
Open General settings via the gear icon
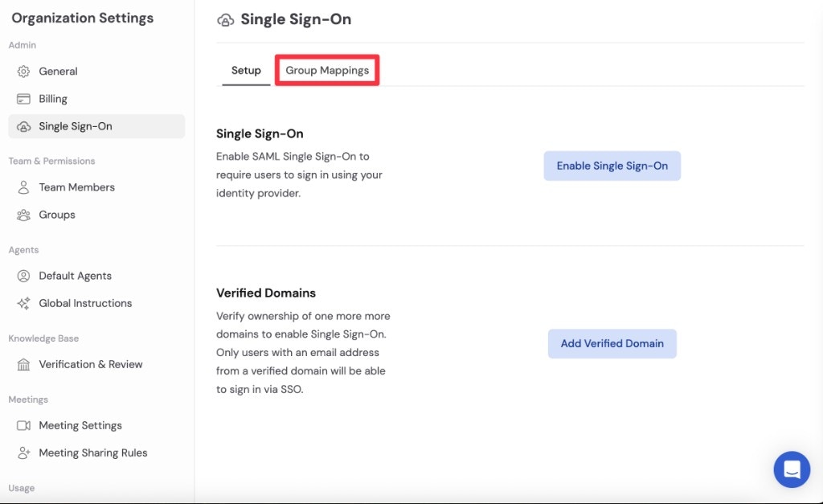(24, 71)
